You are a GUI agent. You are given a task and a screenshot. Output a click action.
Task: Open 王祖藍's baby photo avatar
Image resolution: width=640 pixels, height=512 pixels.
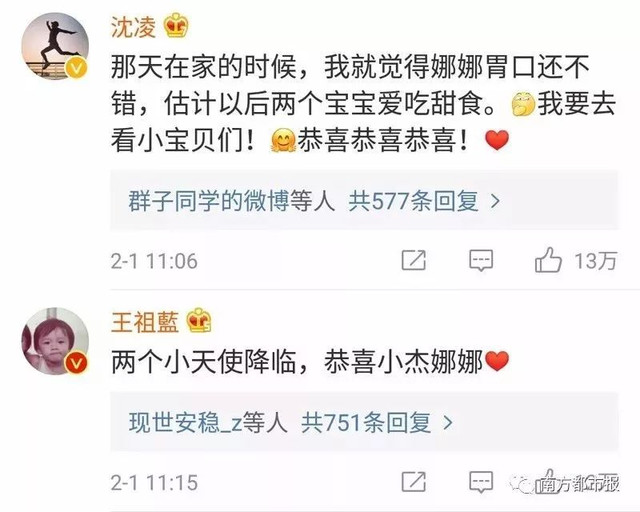[55, 341]
